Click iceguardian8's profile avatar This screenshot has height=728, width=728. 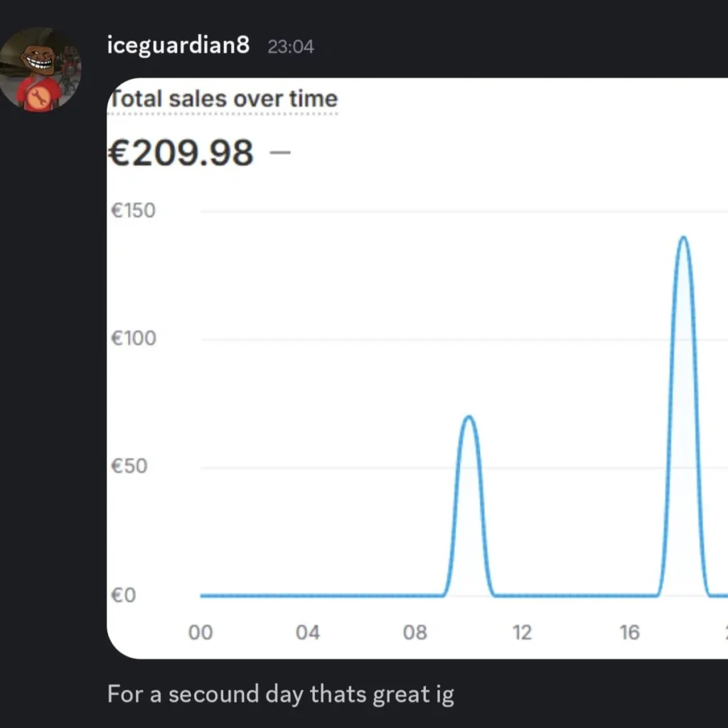coord(41,69)
